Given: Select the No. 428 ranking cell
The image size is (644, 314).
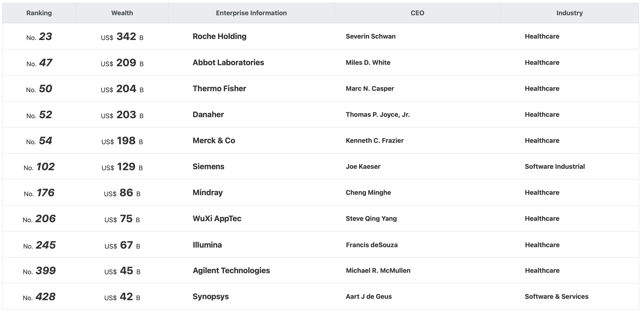Looking at the screenshot, I should point(39,297).
